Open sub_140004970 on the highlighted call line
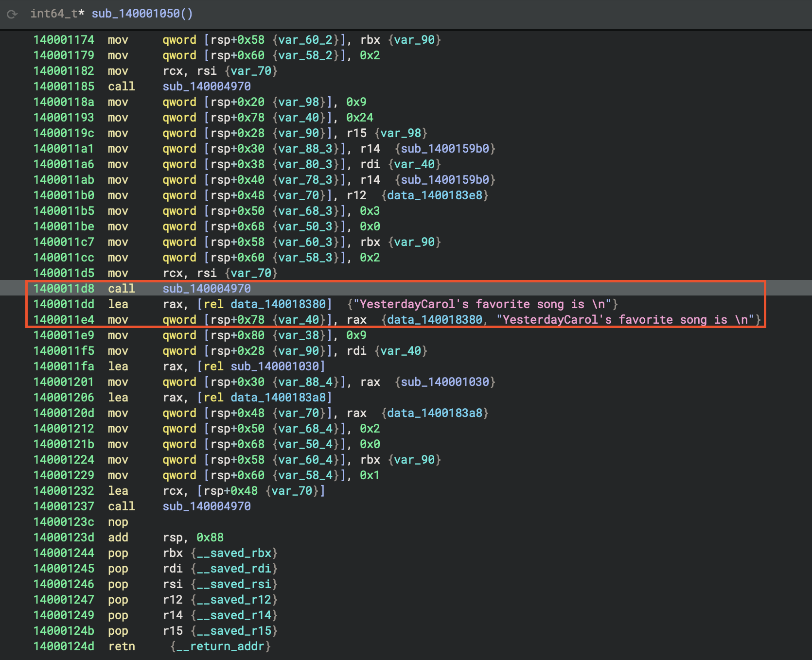 tap(207, 289)
